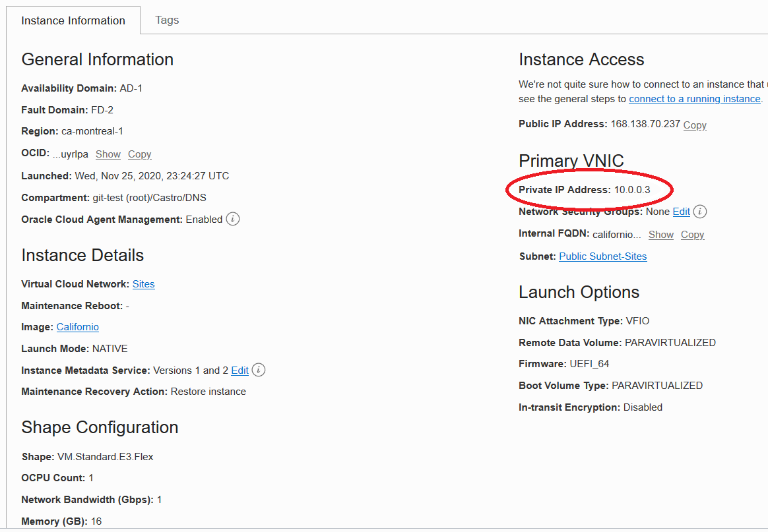Click info icon beside Oracle Cloud Agent Management
This screenshot has height=532, width=768.
click(x=233, y=219)
